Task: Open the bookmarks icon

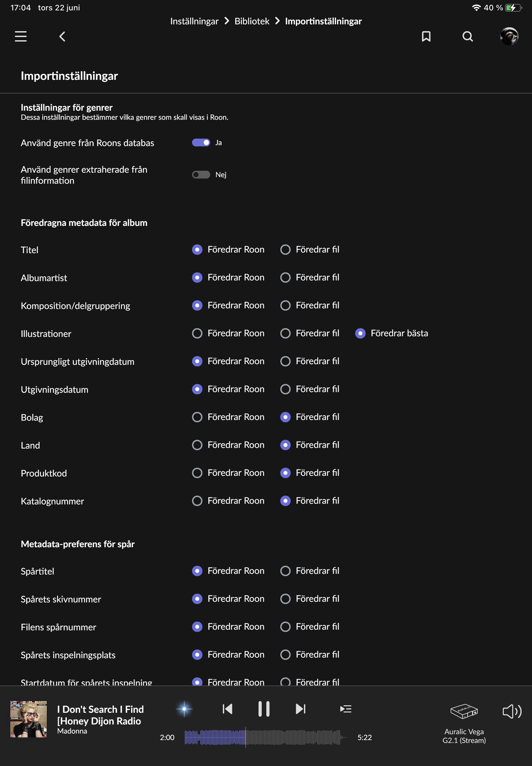Action: click(x=426, y=36)
